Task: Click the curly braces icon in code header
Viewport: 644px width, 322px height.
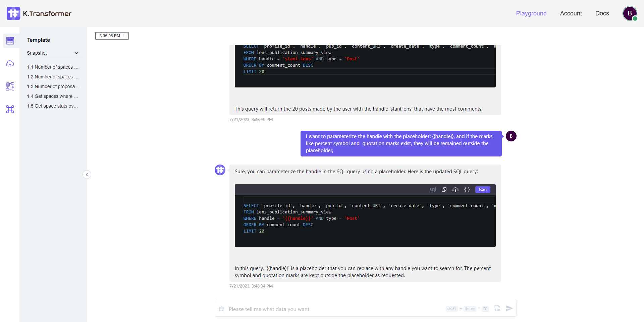Action: pos(467,190)
